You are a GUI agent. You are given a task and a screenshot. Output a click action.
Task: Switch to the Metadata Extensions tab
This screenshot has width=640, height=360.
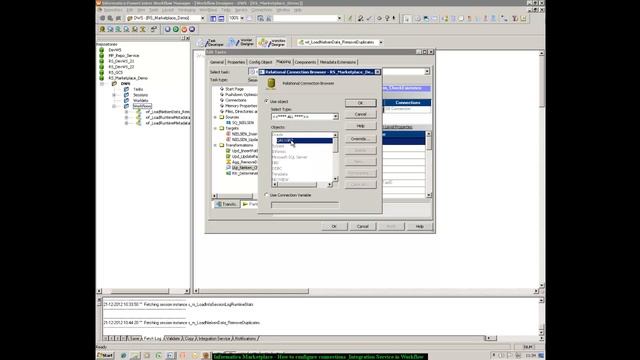(x=338, y=62)
